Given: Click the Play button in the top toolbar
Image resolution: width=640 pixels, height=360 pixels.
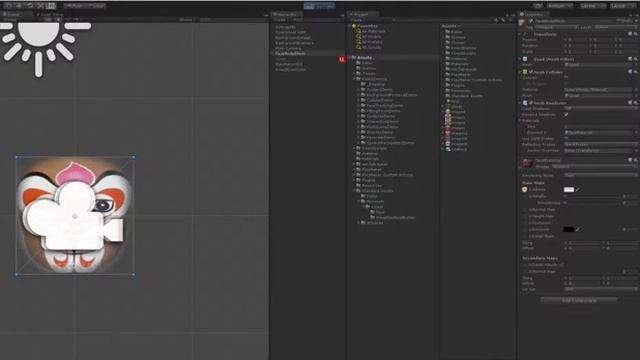Looking at the screenshot, I should [309, 6].
